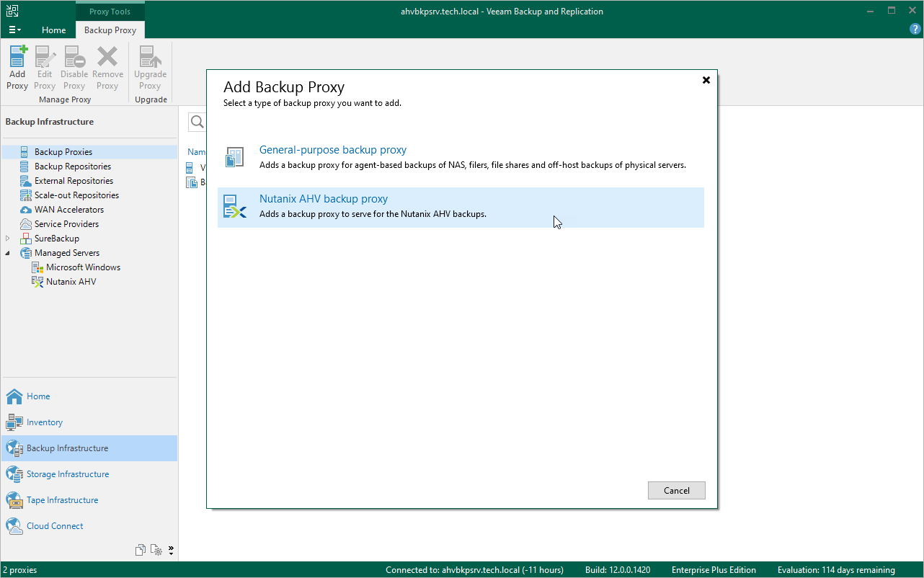This screenshot has width=924, height=578.
Task: Click 'Evaluation: 114 days remaining' status entry
Action: point(836,570)
